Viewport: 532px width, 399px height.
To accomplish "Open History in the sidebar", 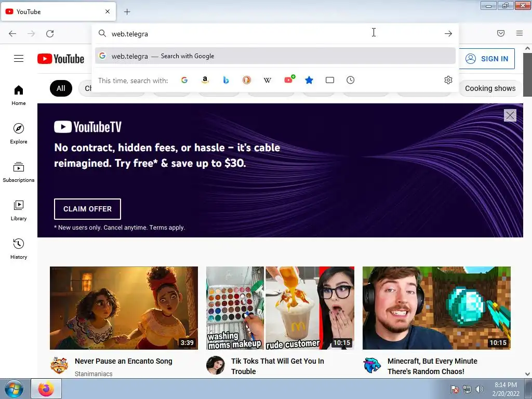I will coord(19,249).
